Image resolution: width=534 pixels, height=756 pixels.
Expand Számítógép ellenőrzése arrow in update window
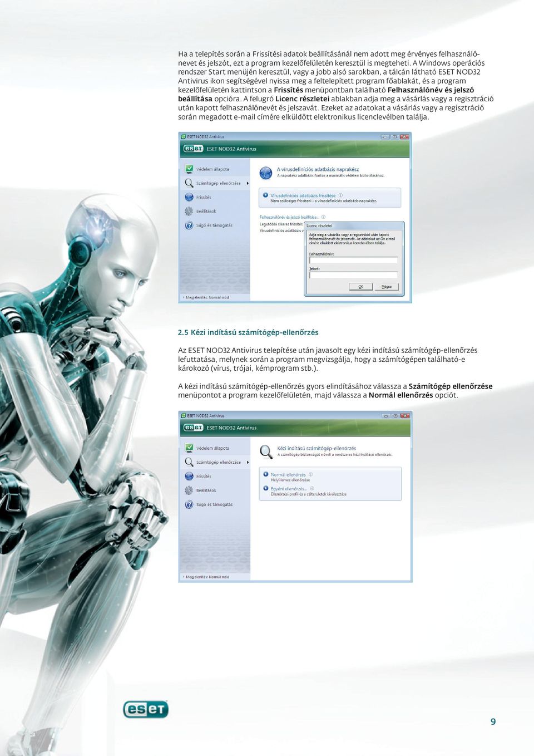[247, 183]
